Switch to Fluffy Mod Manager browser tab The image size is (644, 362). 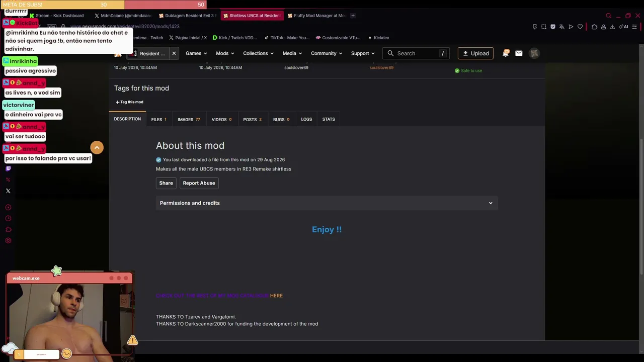point(316,16)
